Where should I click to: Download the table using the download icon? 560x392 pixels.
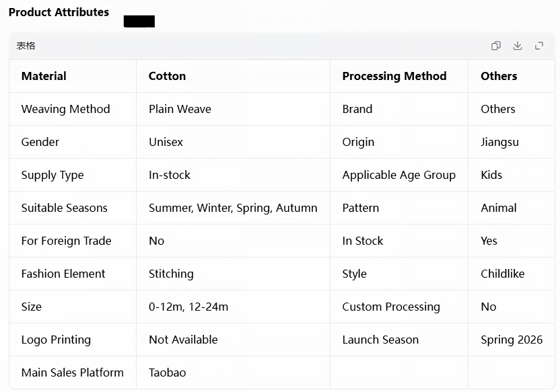pyautogui.click(x=518, y=46)
